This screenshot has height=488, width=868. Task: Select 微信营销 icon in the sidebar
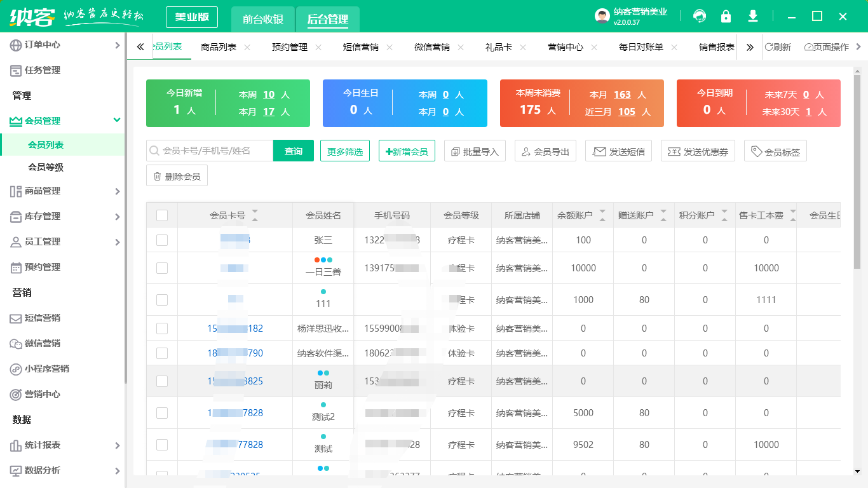tap(16, 344)
